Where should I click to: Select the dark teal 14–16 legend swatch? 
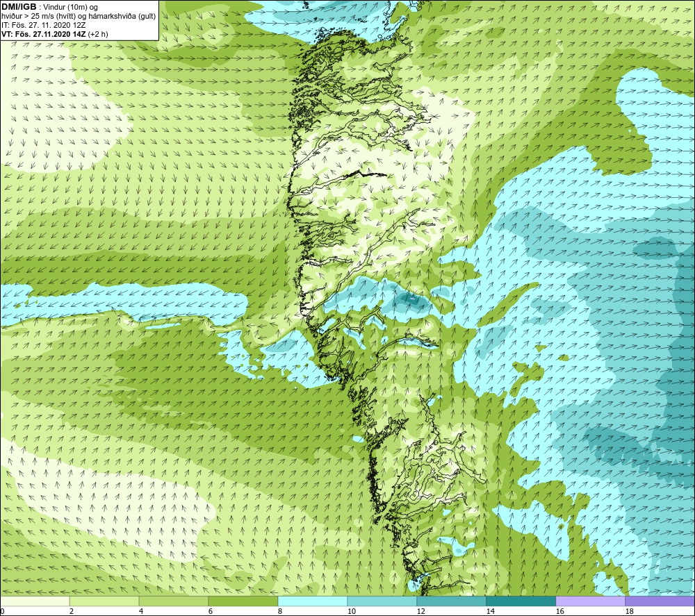pos(521,601)
